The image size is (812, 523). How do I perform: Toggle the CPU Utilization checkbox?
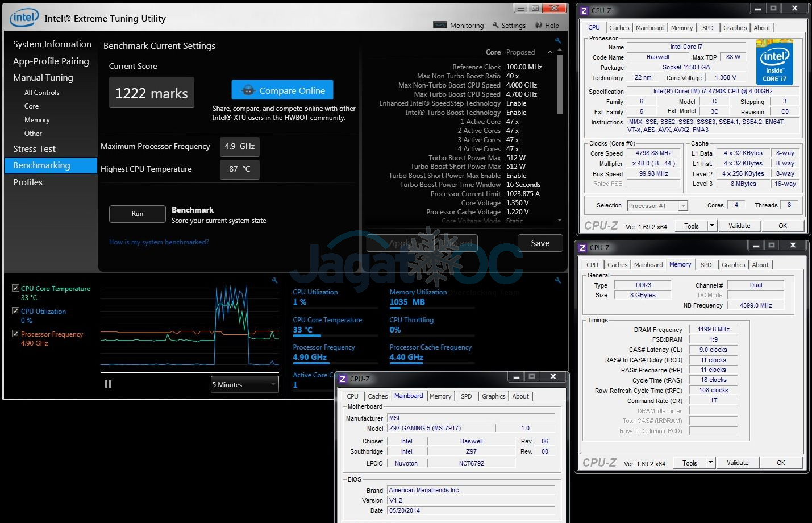[x=15, y=311]
